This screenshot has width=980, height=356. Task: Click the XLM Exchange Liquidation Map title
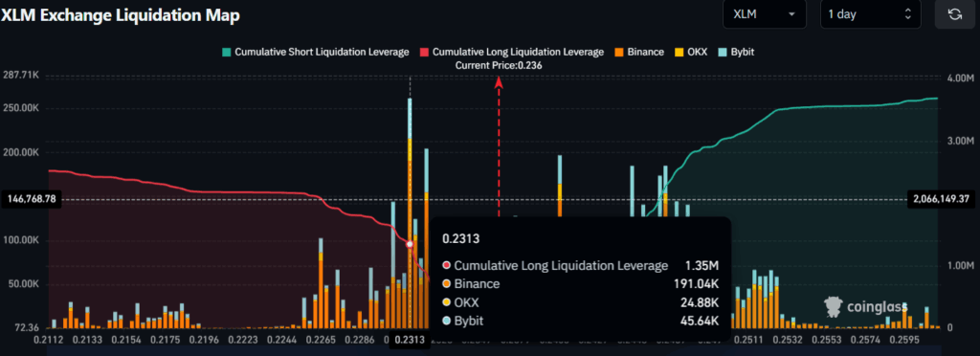(x=121, y=15)
